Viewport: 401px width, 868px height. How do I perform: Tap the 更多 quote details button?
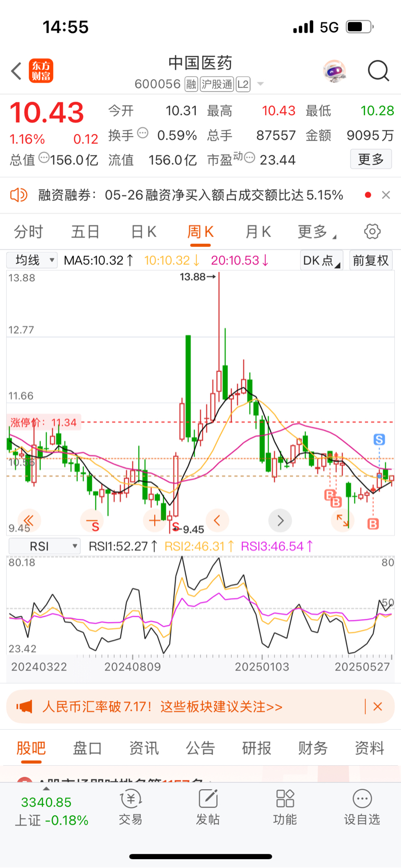coord(371,159)
